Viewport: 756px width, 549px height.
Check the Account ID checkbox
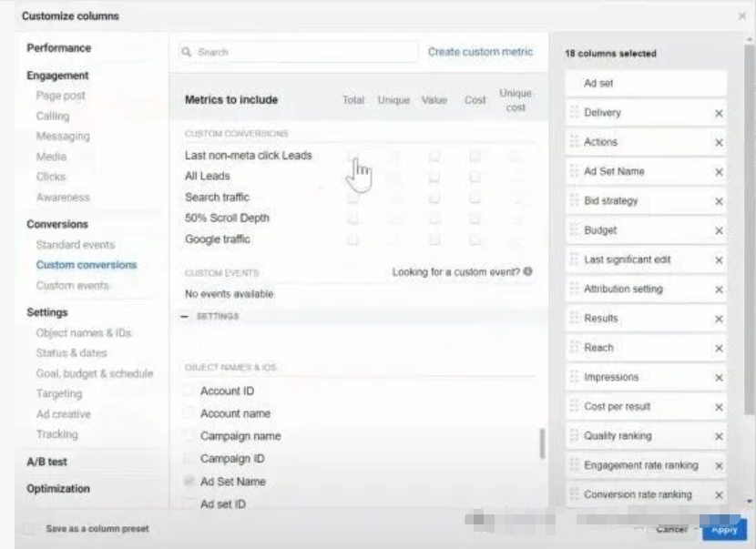point(189,391)
